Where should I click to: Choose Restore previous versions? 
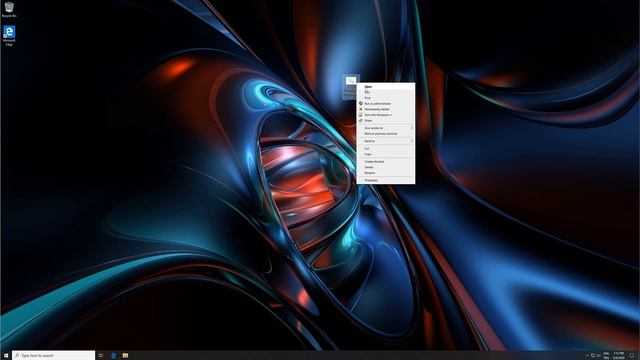click(386, 134)
